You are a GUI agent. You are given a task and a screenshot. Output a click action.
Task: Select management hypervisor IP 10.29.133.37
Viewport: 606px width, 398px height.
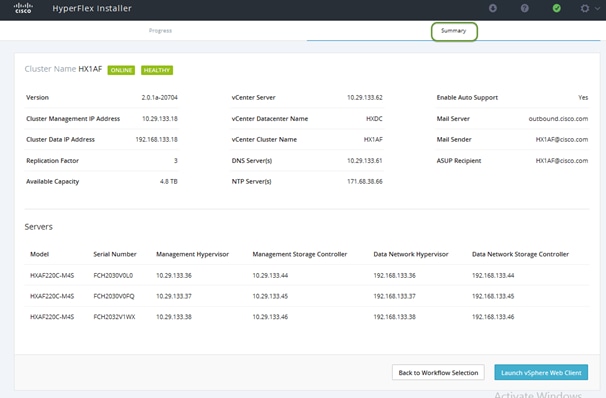[x=174, y=296]
